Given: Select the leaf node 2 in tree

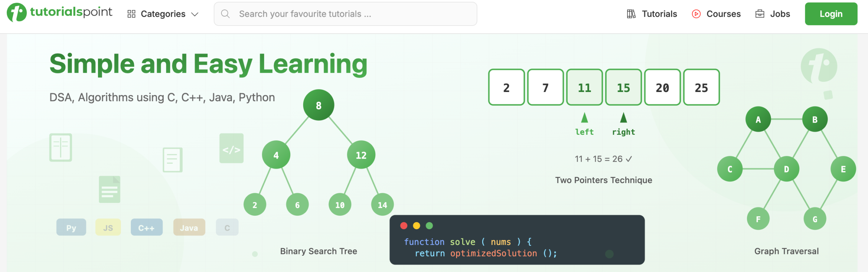Looking at the screenshot, I should (255, 204).
